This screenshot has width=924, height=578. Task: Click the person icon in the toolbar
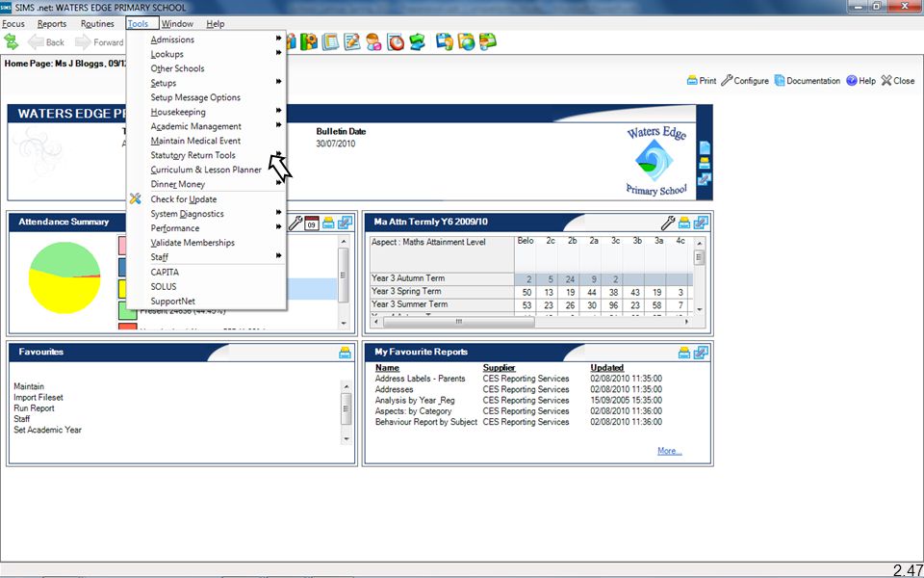point(373,41)
